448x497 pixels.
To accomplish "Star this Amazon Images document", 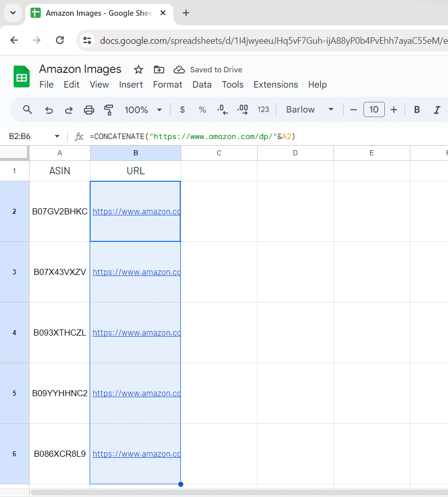I will tap(138, 70).
